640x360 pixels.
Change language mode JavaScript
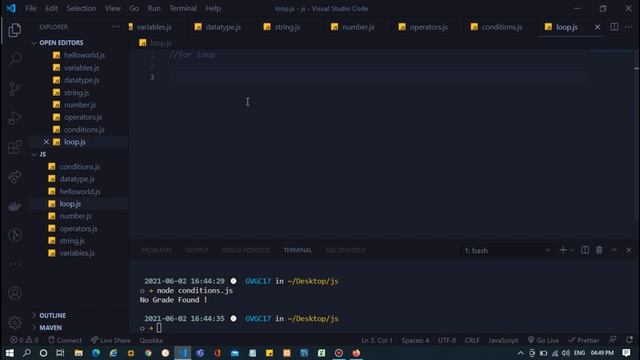pyautogui.click(x=503, y=340)
